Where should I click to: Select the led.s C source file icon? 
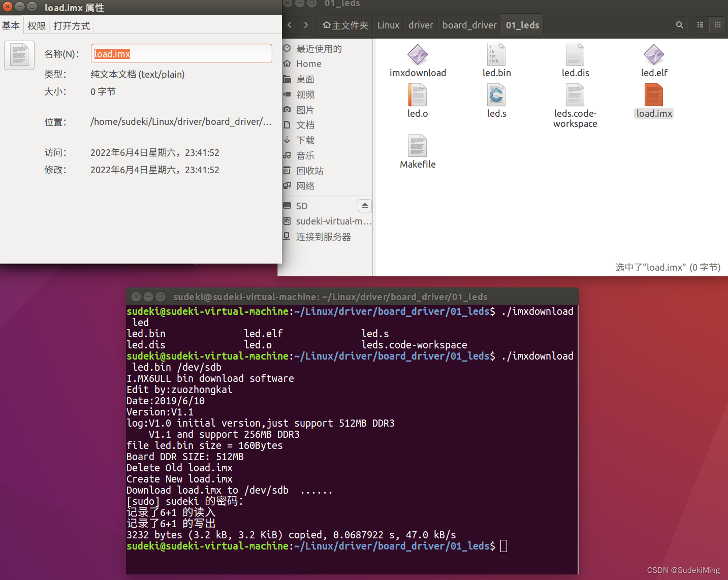496,95
